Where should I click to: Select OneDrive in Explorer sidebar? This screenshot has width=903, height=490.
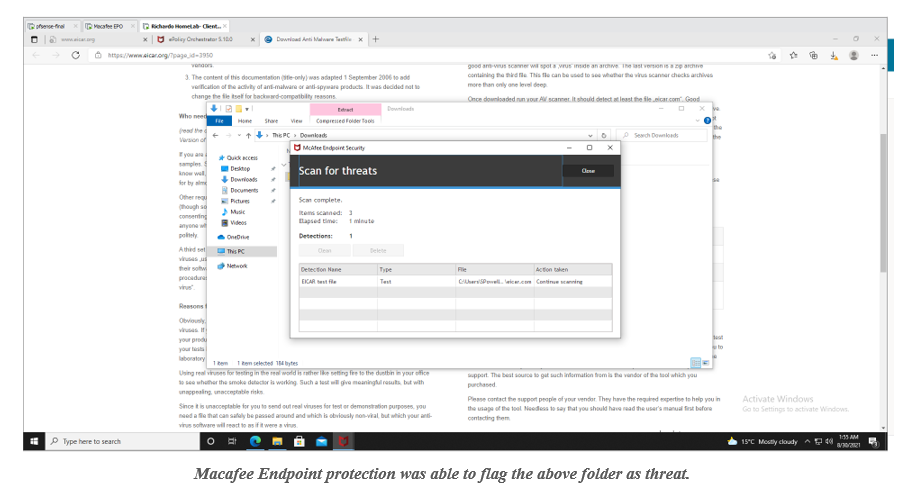tap(237, 237)
